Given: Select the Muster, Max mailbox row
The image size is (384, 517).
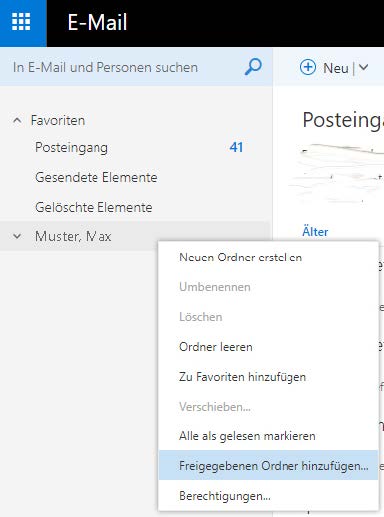Looking at the screenshot, I should point(134,236).
